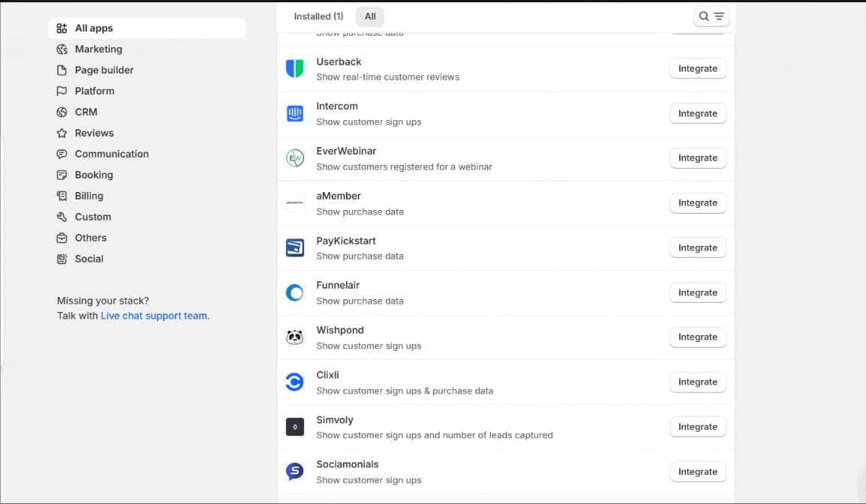This screenshot has height=504, width=866.
Task: Click Integrate next to Intercom
Action: 697,114
